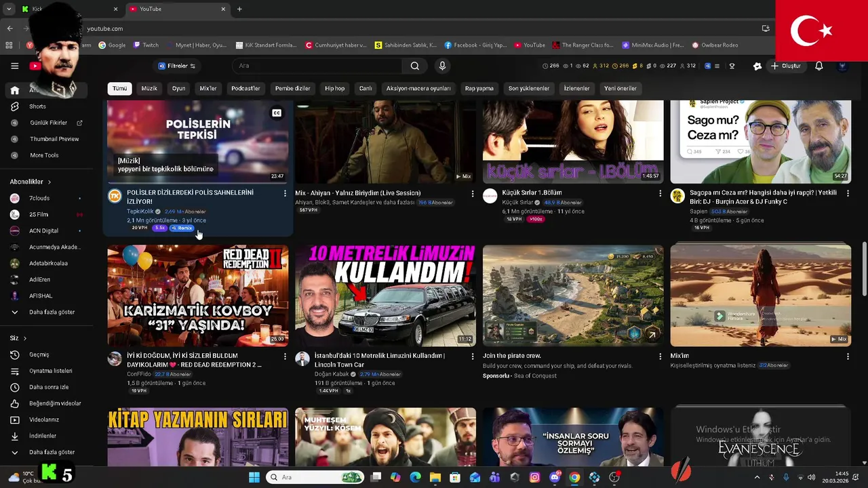Screen dimensions: 868x488
Task: Open more options for Sagopa mı Ceza mı video
Action: tap(848, 193)
